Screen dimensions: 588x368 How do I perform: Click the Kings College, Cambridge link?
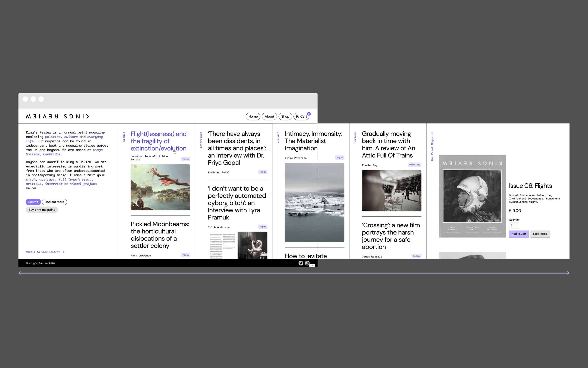[64, 152]
